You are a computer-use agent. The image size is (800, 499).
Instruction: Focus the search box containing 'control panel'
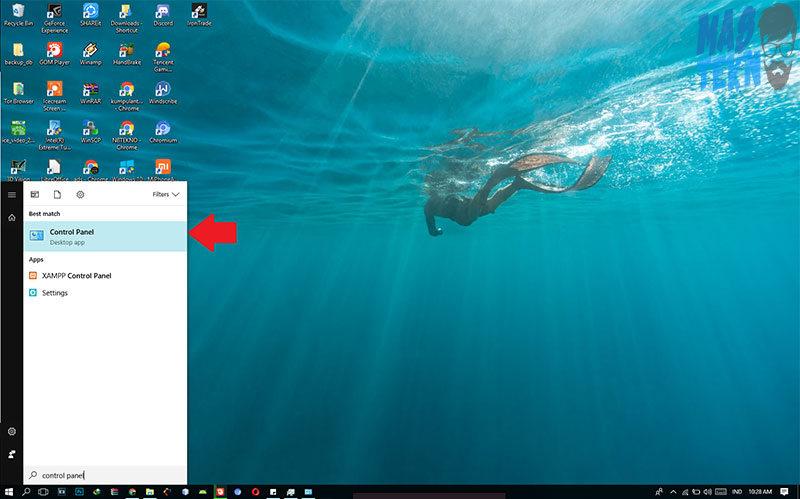pos(105,475)
